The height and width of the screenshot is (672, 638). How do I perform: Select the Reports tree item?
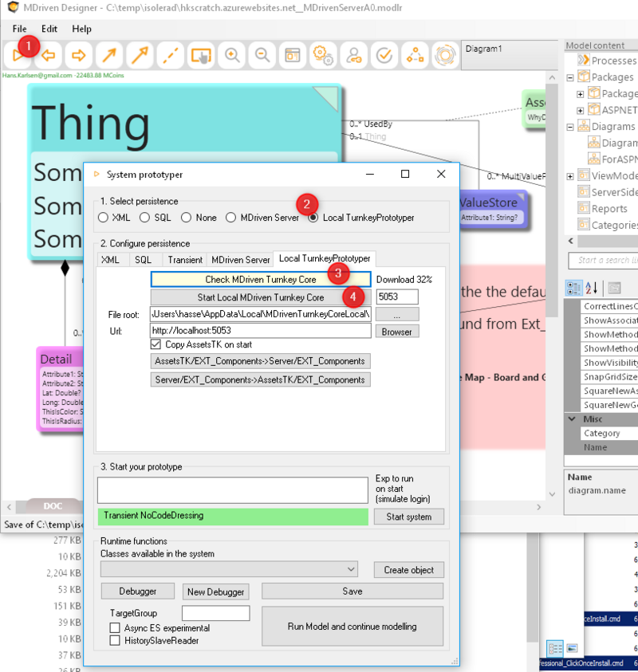pos(609,209)
